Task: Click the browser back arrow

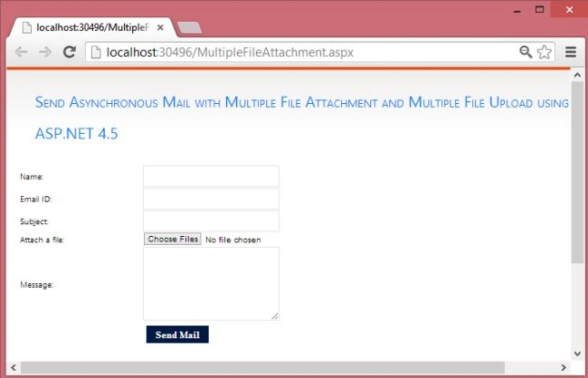Action: coord(21,52)
